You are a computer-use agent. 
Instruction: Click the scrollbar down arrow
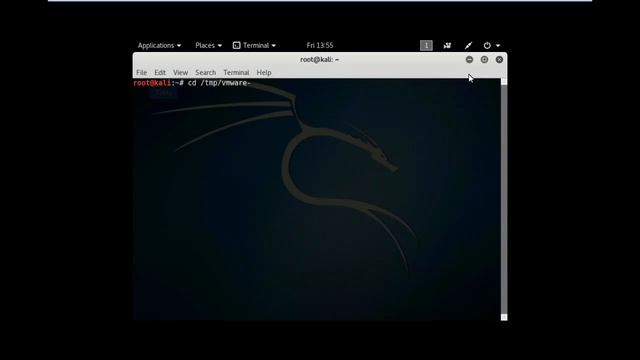click(504, 317)
